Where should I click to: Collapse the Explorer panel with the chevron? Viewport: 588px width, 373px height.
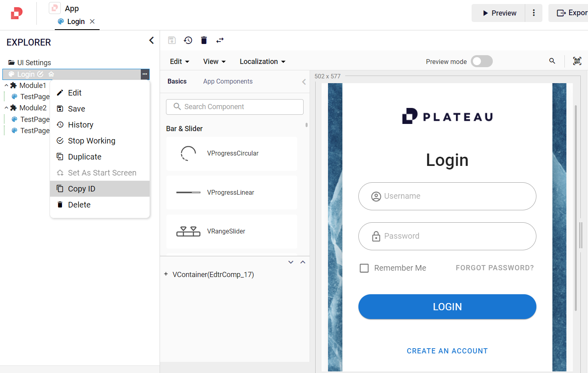pyautogui.click(x=151, y=40)
